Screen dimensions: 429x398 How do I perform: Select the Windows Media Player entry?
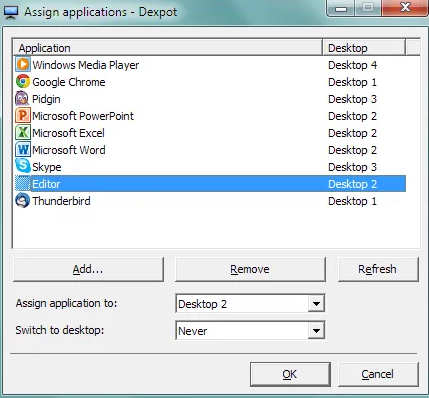pos(210,65)
